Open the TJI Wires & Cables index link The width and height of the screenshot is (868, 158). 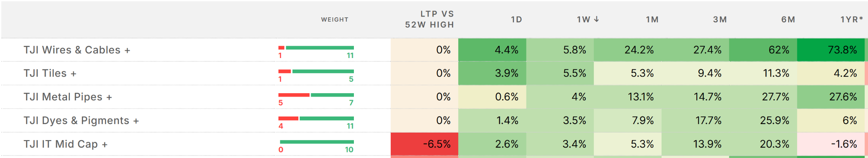click(72, 50)
